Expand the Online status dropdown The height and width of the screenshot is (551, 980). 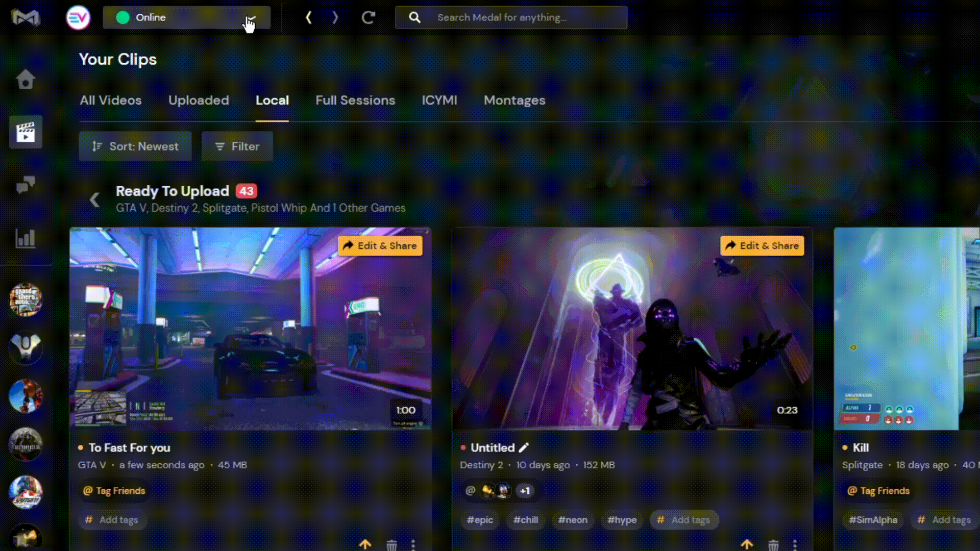click(186, 17)
